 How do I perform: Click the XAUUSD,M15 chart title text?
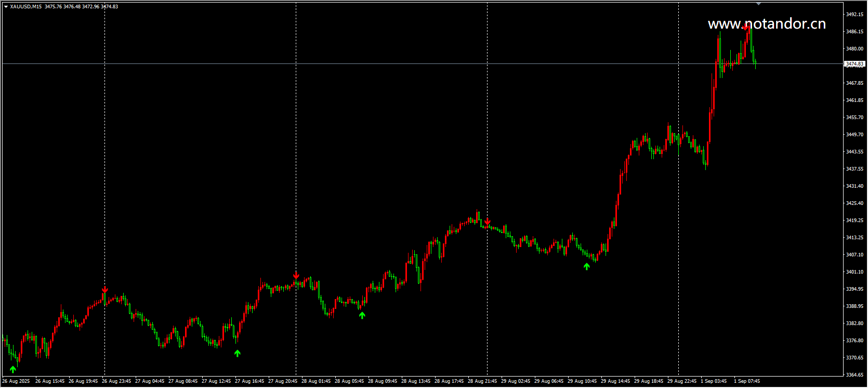click(26, 7)
